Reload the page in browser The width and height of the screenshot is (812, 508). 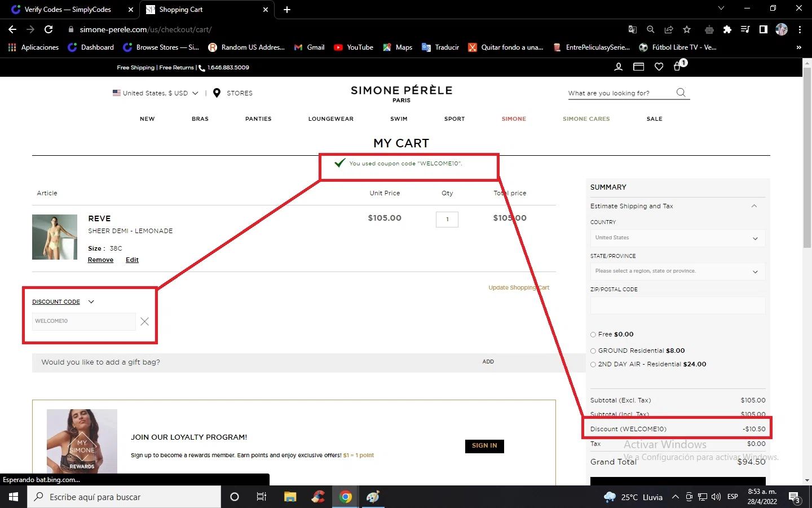[x=48, y=29]
